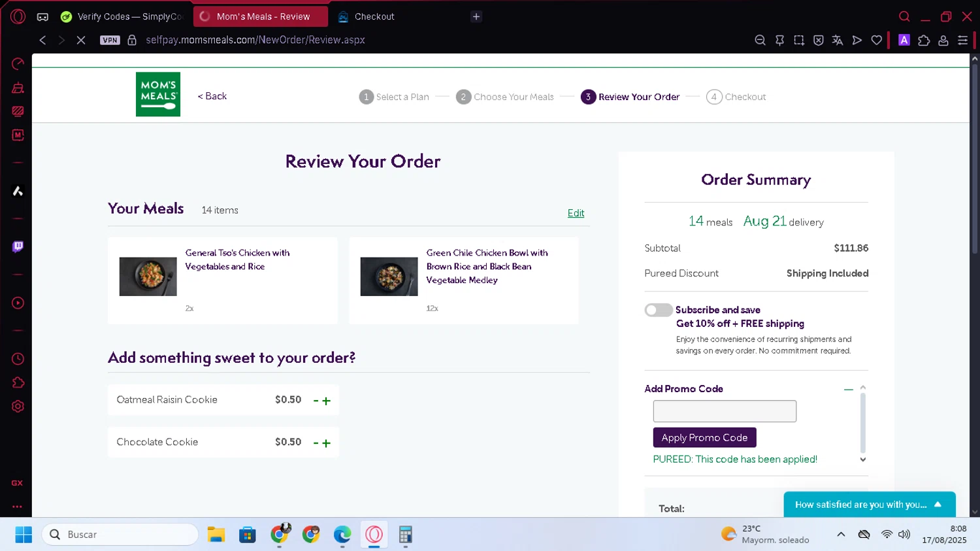Screen dimensions: 980x551
Task: Go back with browser back arrow
Action: tap(42, 40)
